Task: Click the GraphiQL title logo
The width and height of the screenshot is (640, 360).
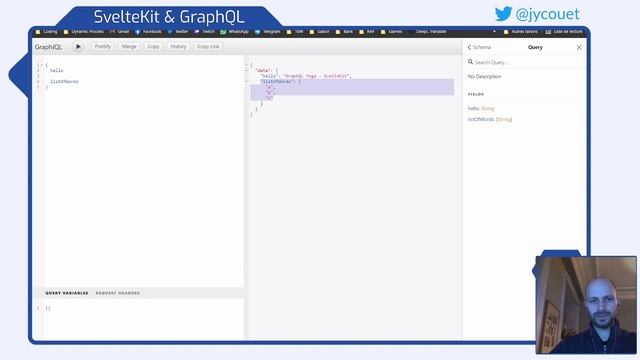Action: tap(48, 47)
